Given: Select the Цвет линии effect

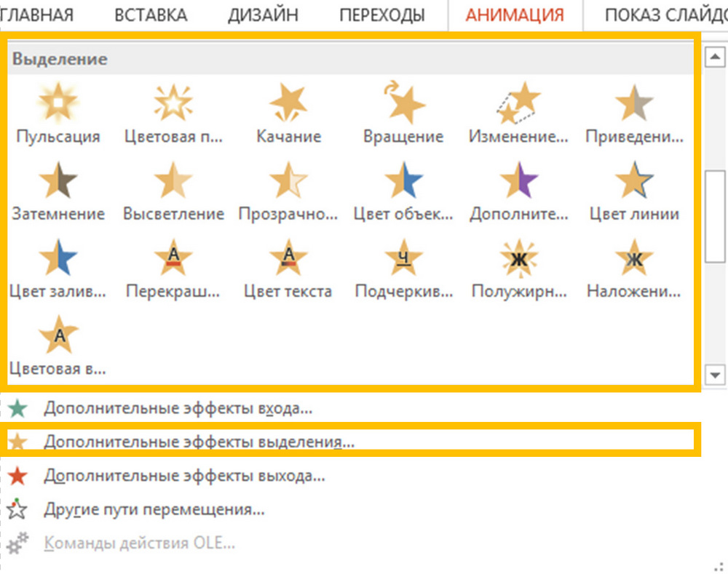Looking at the screenshot, I should (x=634, y=191).
